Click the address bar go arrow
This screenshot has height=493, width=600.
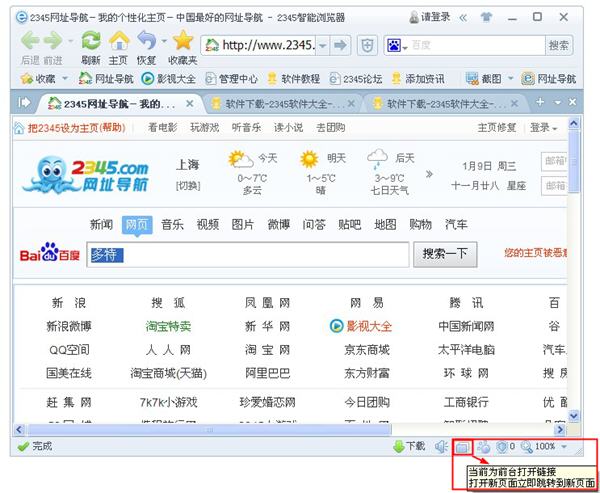[x=340, y=46]
